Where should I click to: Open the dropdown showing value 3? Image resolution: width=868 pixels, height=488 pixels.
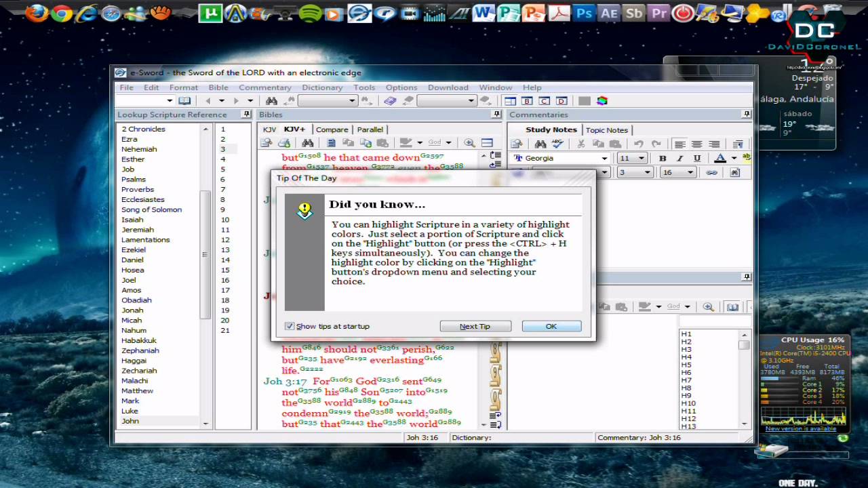click(x=647, y=173)
